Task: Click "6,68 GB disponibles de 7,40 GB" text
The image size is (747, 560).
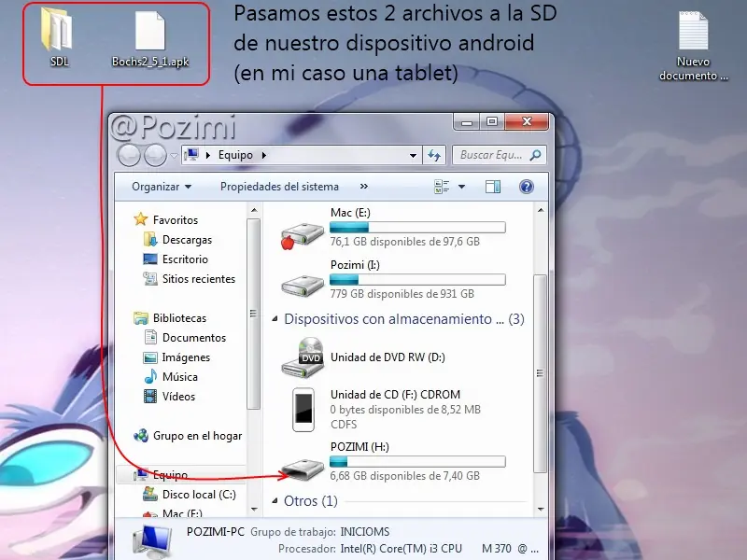Action: [404, 476]
